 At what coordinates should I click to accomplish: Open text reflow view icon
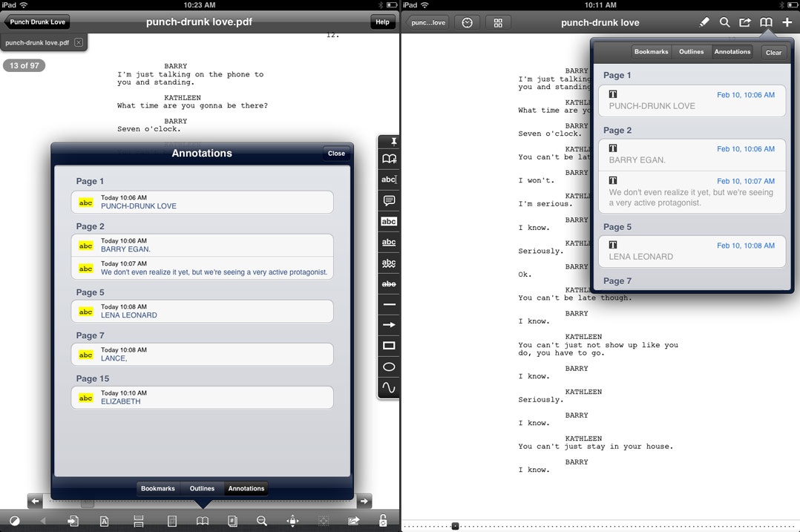click(x=104, y=521)
